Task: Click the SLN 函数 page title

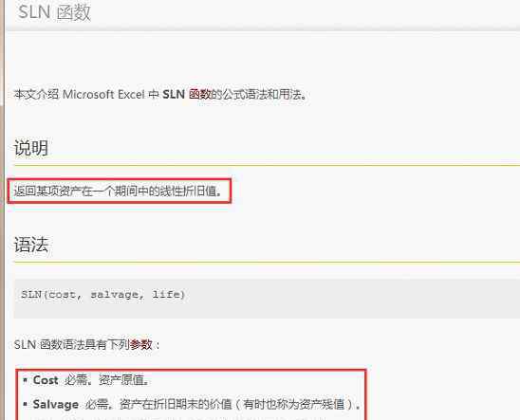Action: point(54,12)
